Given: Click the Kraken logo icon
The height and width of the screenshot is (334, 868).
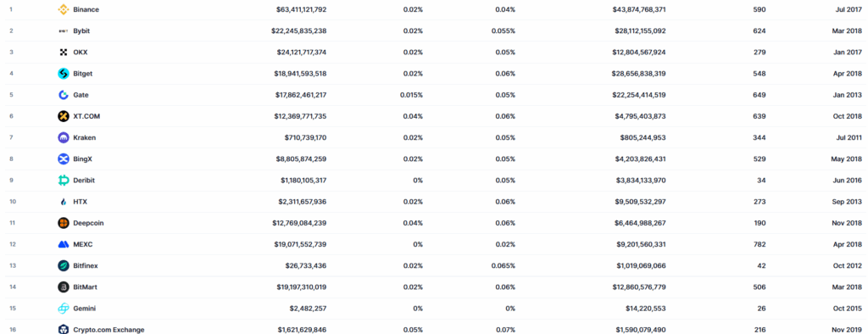Looking at the screenshot, I should point(63,137).
